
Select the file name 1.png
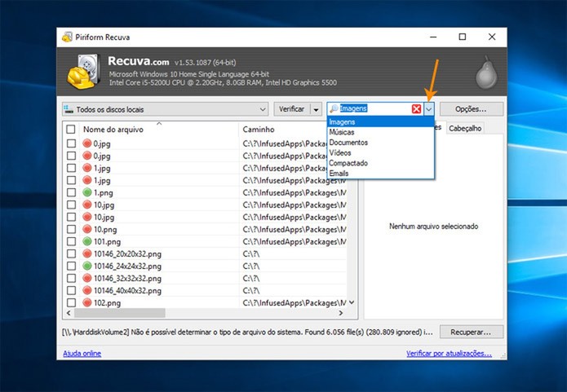click(x=103, y=192)
